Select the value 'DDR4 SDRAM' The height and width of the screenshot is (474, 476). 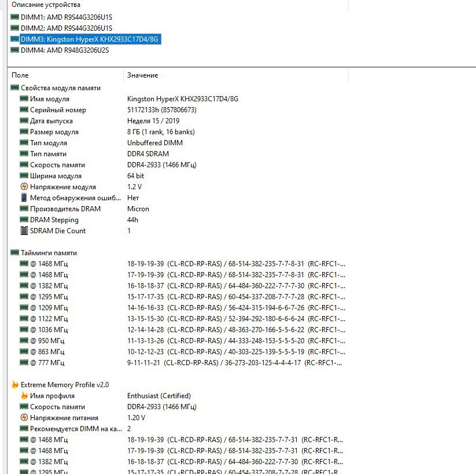point(148,154)
